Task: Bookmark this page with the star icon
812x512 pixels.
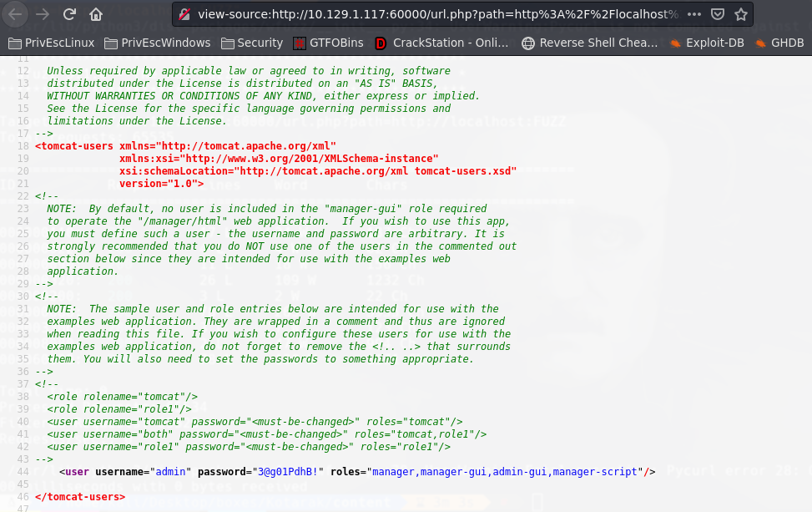Action: point(740,14)
